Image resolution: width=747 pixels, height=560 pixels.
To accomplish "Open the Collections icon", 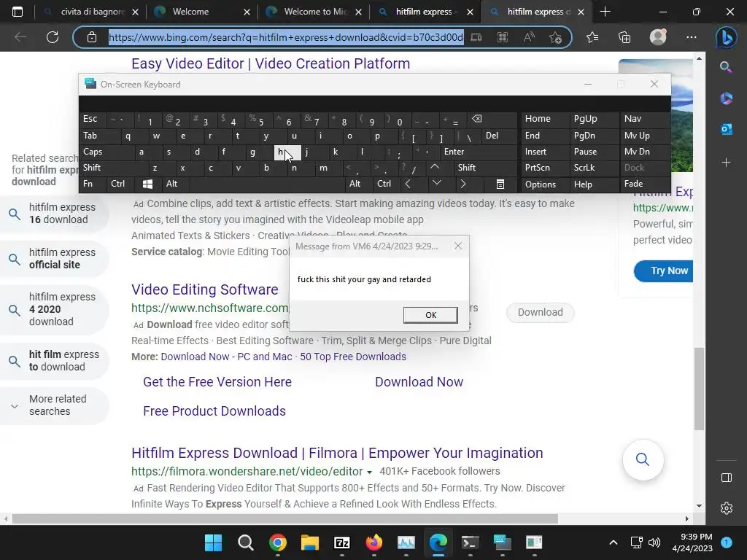I will 624,37.
